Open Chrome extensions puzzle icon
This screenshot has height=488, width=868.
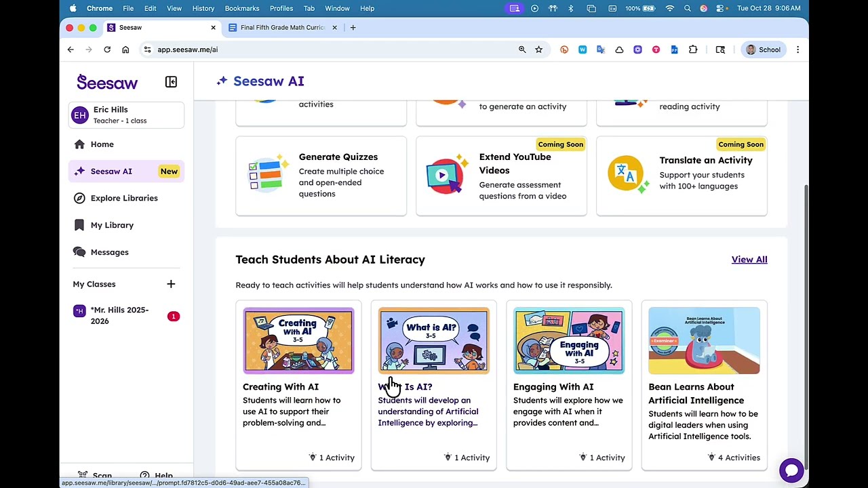693,49
